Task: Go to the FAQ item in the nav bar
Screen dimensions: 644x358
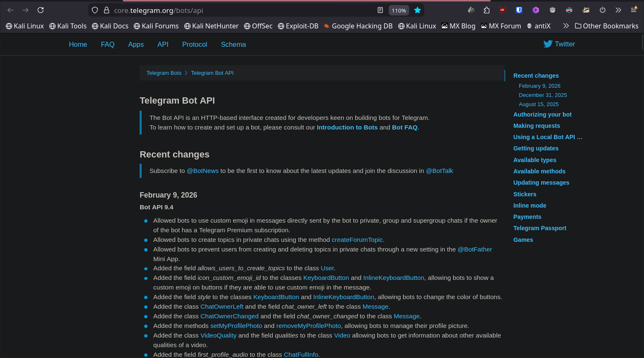Action: coord(107,44)
